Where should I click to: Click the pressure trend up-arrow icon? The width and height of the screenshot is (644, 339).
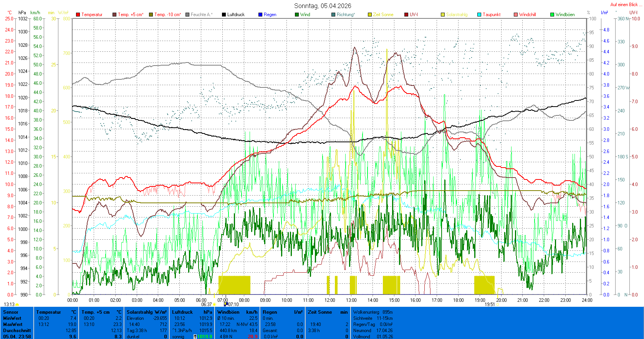coord(195,337)
